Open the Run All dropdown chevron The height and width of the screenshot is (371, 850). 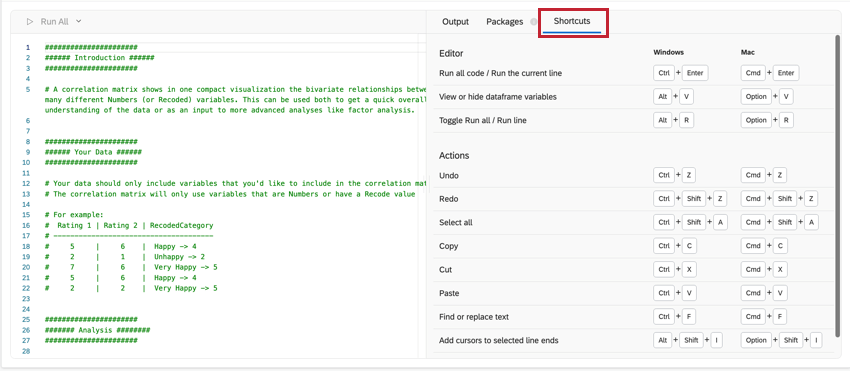pyautogui.click(x=79, y=22)
